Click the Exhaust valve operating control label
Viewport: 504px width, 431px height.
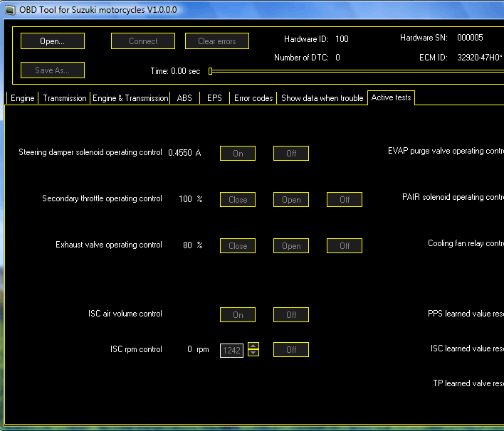109,245
